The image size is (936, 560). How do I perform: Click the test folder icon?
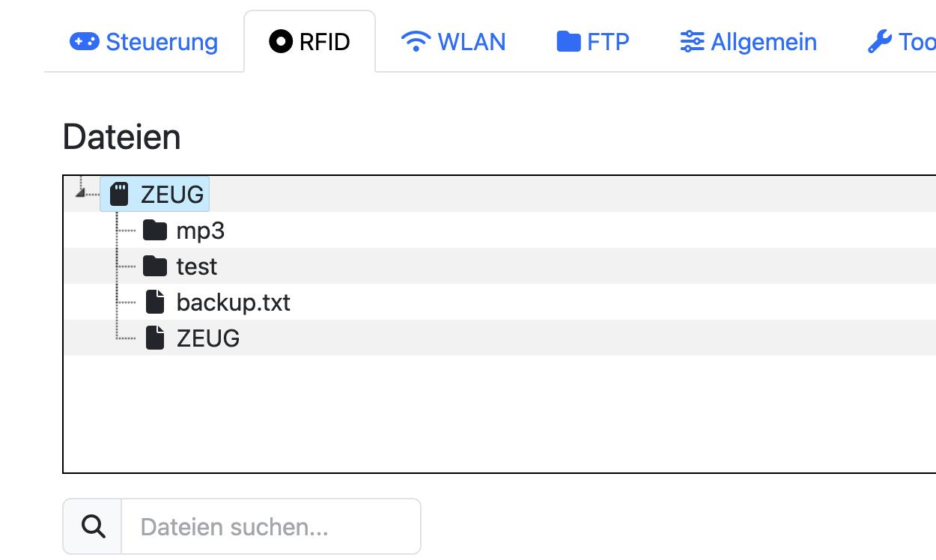coord(155,267)
